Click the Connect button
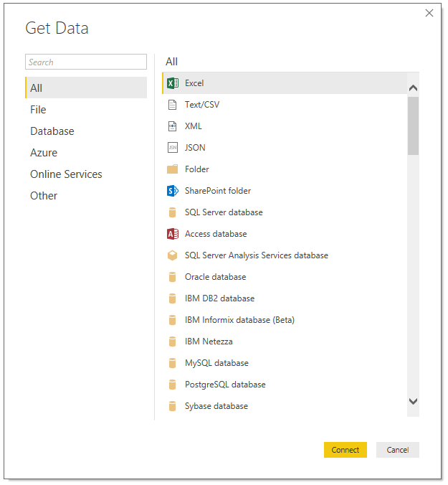The height and width of the screenshot is (485, 448). tap(345, 450)
